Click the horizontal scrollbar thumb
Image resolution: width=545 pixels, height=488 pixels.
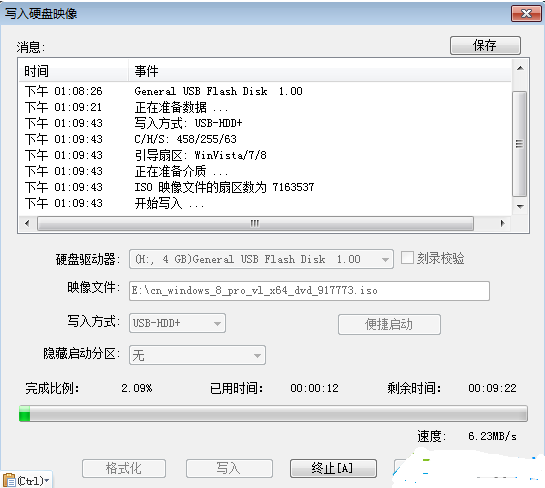255,223
